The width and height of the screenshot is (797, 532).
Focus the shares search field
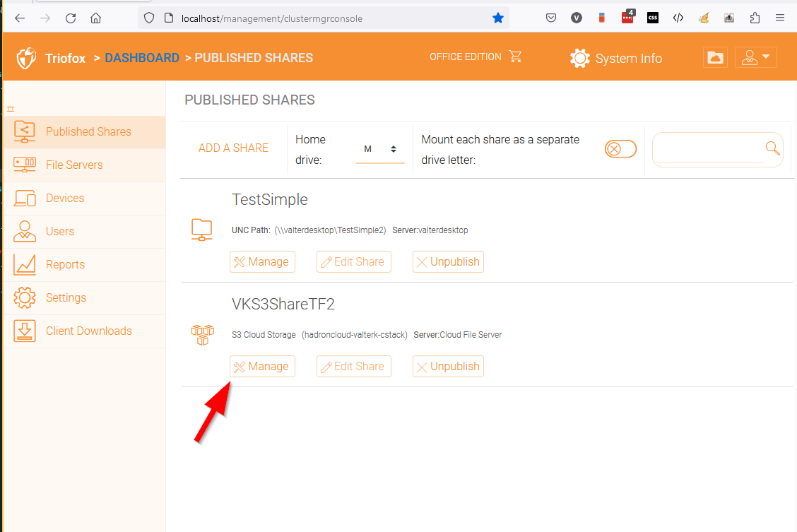click(709, 149)
